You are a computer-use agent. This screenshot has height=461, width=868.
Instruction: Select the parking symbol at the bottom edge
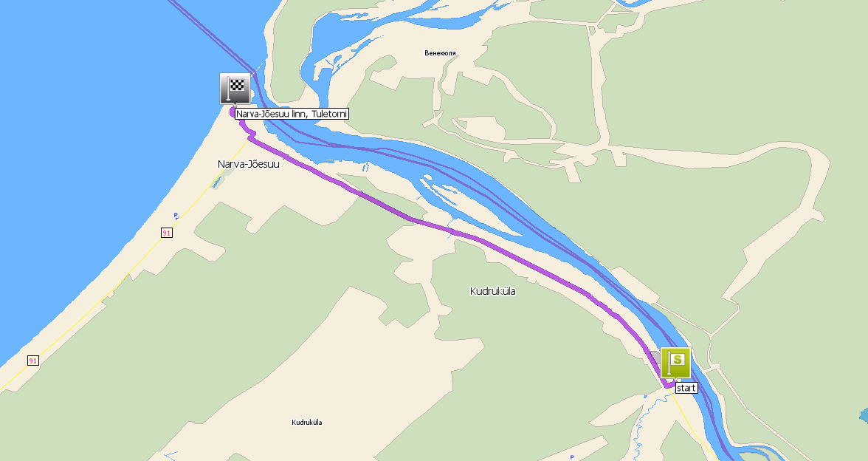[x=572, y=457]
